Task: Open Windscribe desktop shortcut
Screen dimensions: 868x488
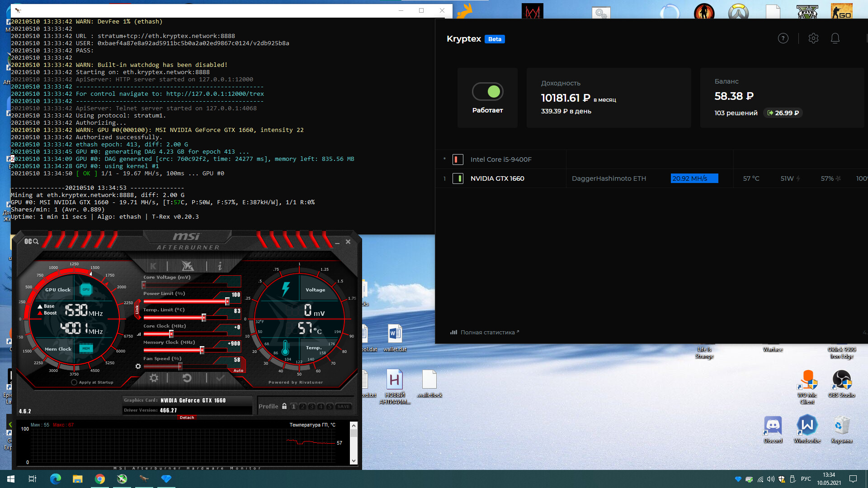Action: click(x=807, y=430)
